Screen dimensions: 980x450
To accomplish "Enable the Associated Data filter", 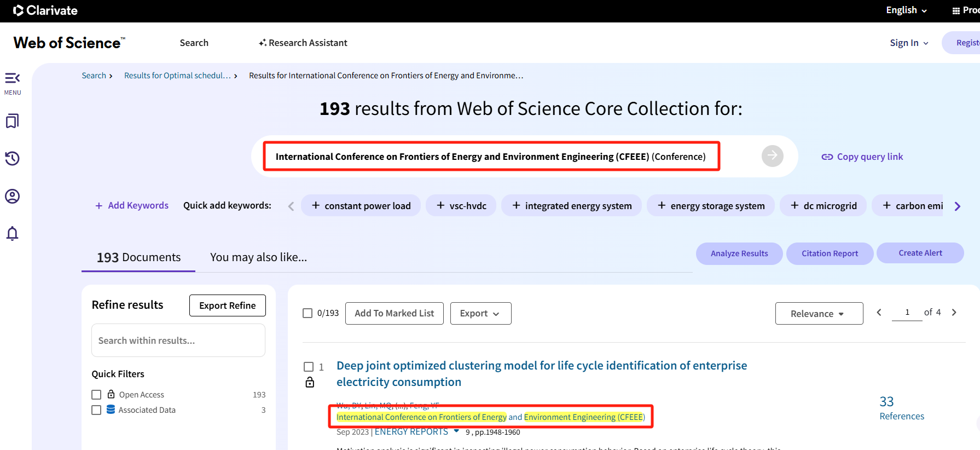I will pos(96,410).
